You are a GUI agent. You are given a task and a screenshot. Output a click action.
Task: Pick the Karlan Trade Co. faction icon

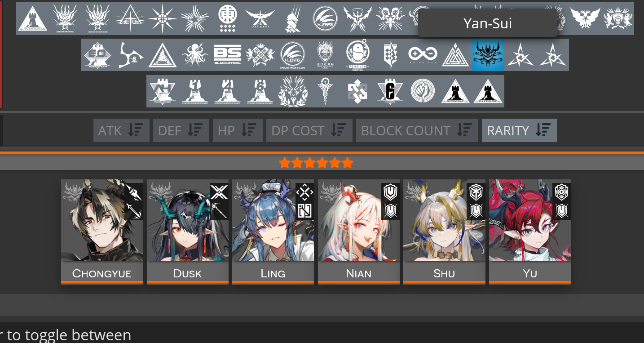[292, 55]
